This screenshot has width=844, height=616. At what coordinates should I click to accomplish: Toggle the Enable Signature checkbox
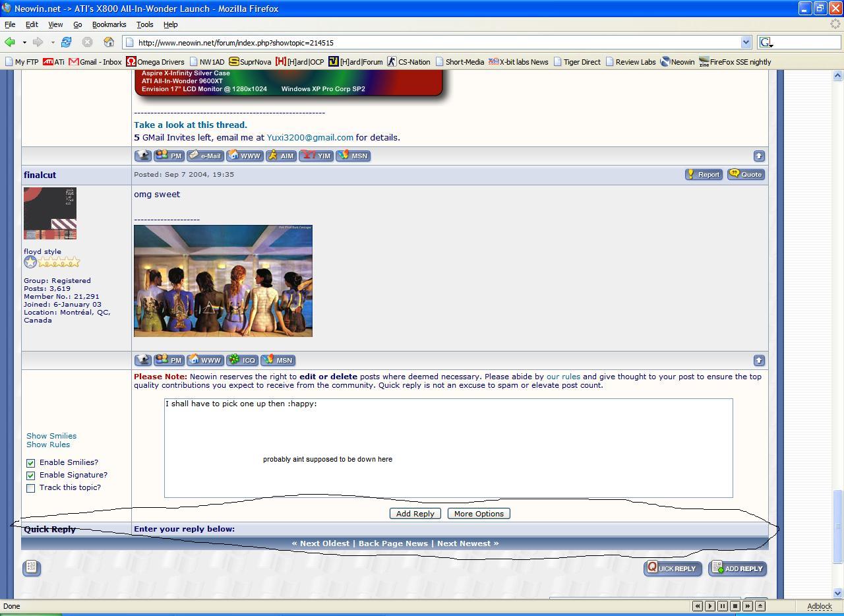[30, 476]
